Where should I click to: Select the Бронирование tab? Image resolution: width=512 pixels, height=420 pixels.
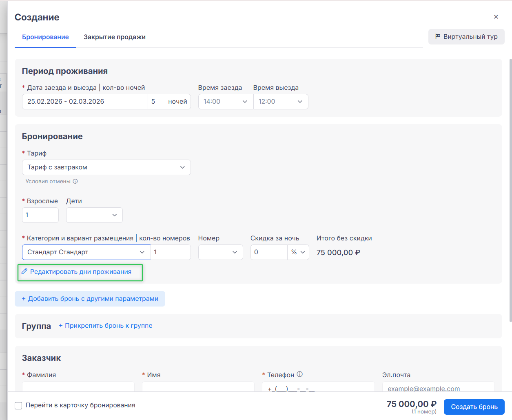[45, 37]
